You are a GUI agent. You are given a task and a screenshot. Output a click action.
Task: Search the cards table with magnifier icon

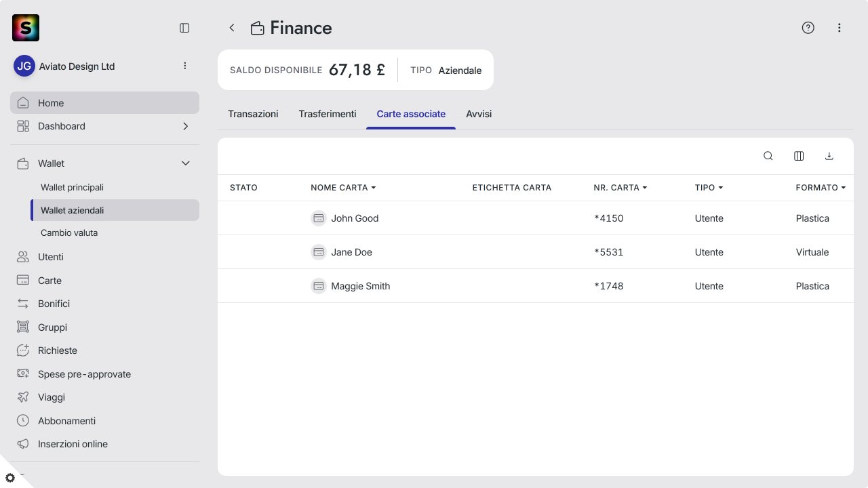(x=768, y=156)
